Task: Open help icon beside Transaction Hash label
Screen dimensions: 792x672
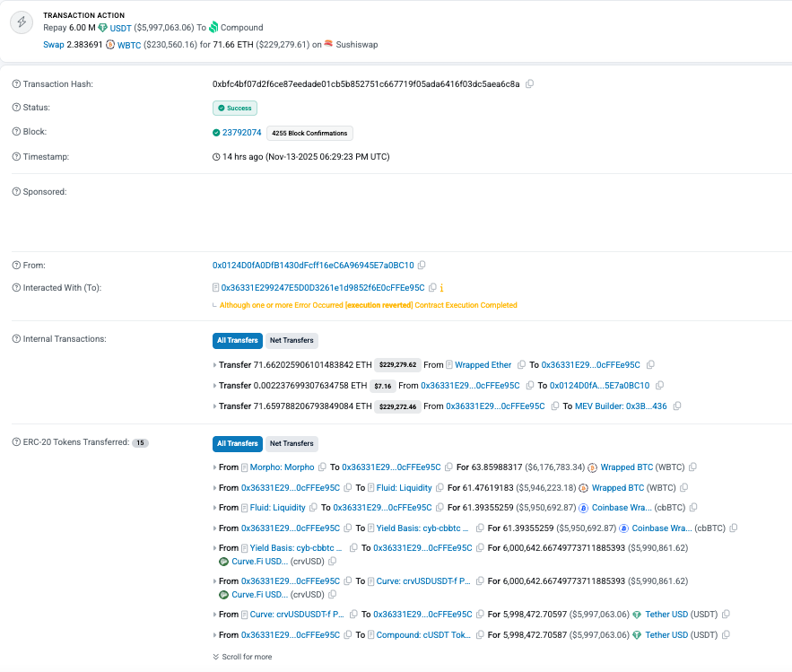Action: point(16,83)
